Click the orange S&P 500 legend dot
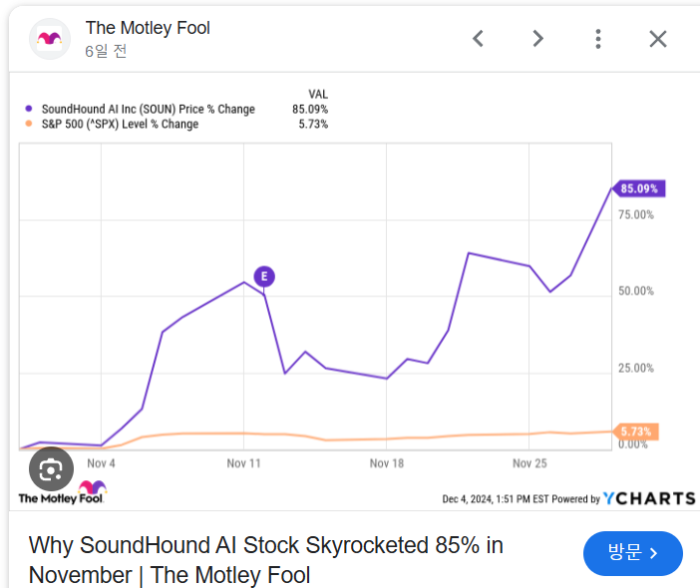 (x=29, y=124)
